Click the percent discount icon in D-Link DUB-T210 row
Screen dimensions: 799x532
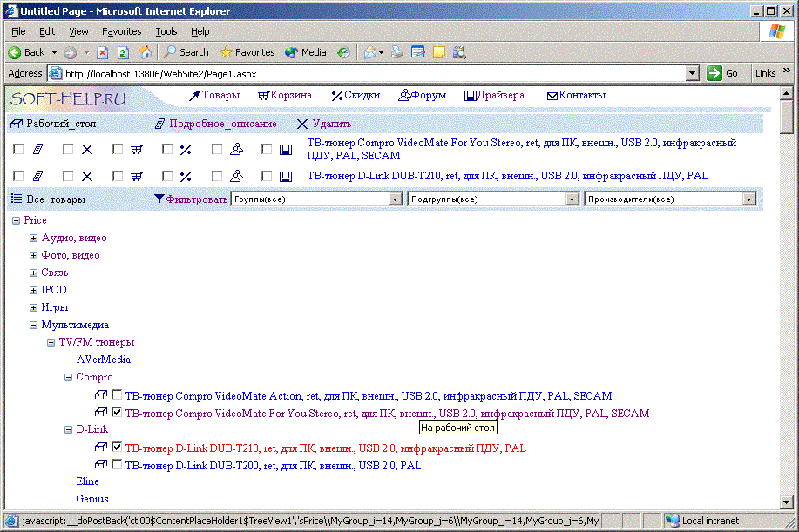(186, 176)
